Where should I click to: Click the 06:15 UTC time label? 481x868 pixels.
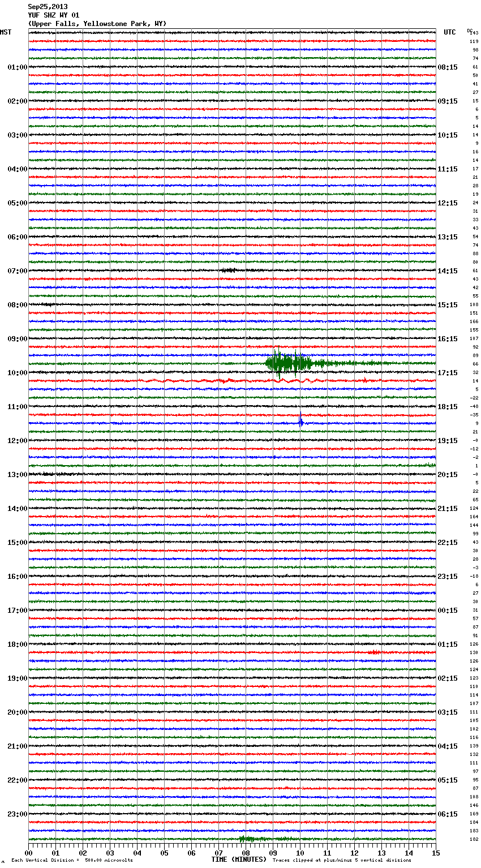click(x=448, y=814)
